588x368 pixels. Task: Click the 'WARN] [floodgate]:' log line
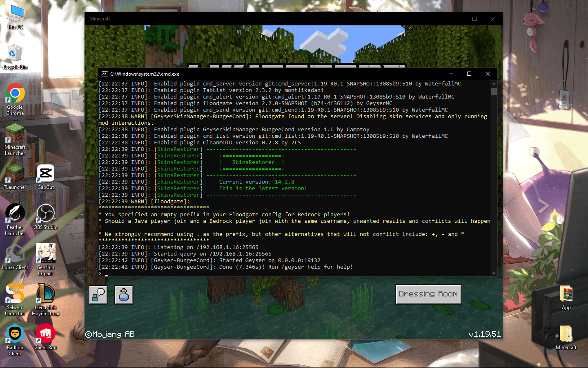(x=144, y=202)
